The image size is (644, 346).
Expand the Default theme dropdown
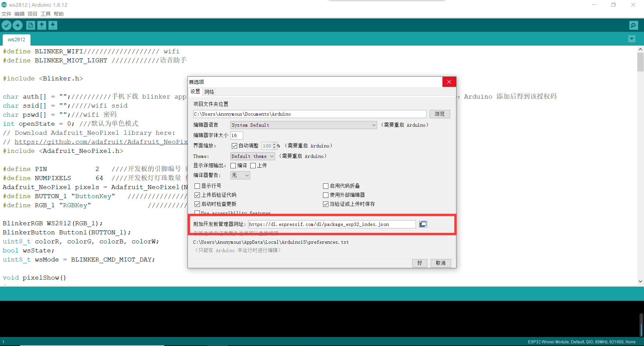click(253, 156)
